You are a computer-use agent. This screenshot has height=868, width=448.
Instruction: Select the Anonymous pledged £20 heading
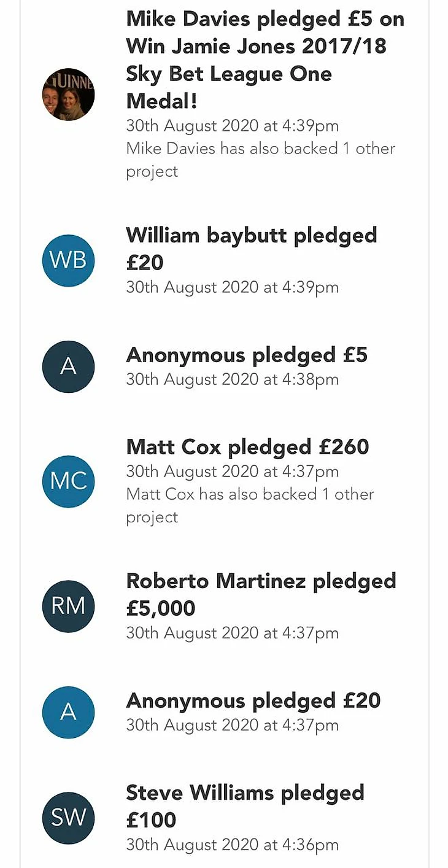pos(253,700)
